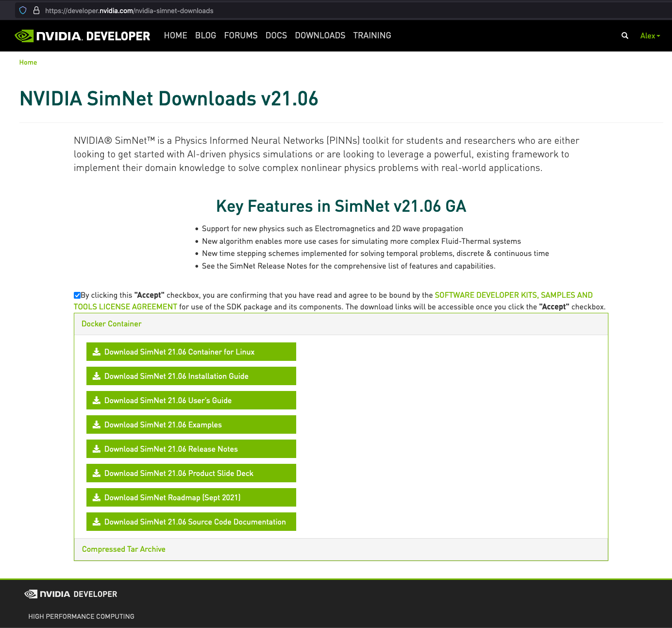Click download icon on User's Guide
The image size is (672, 628).
[97, 400]
